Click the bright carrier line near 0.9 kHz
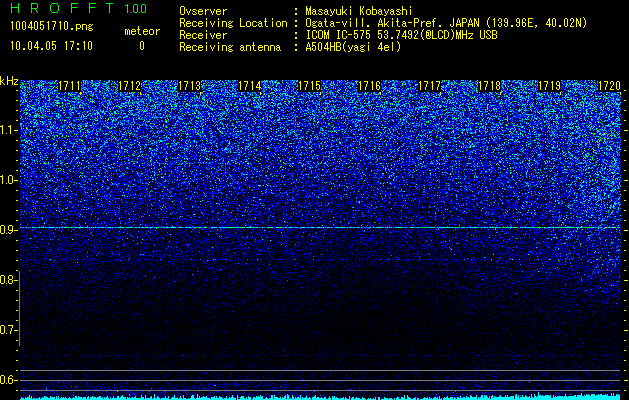Viewport: 629px width, 400px height. pyautogui.click(x=320, y=227)
